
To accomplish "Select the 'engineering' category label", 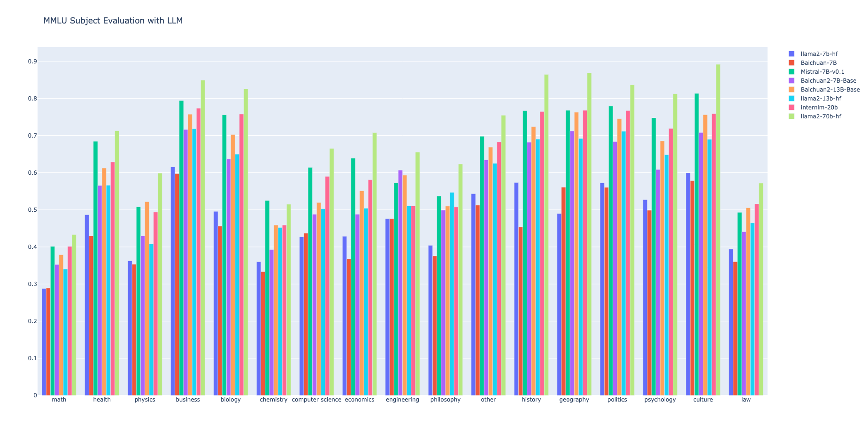I will coord(402,400).
